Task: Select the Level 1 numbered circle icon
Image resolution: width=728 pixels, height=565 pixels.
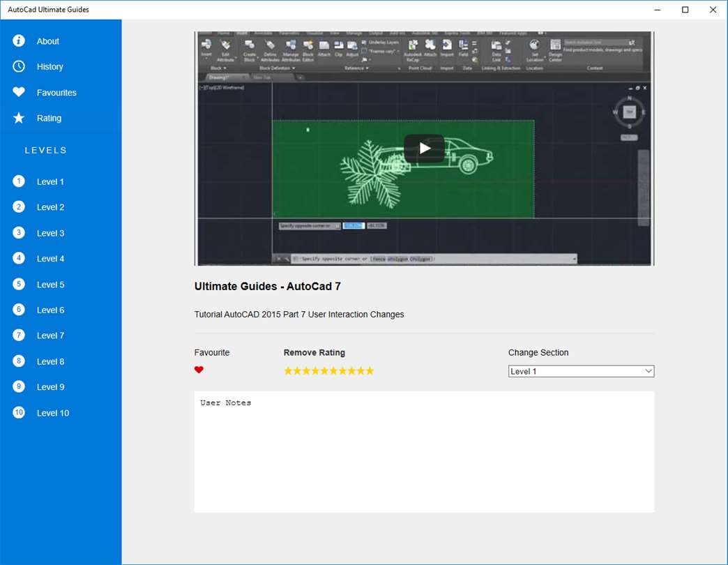Action: (19, 181)
